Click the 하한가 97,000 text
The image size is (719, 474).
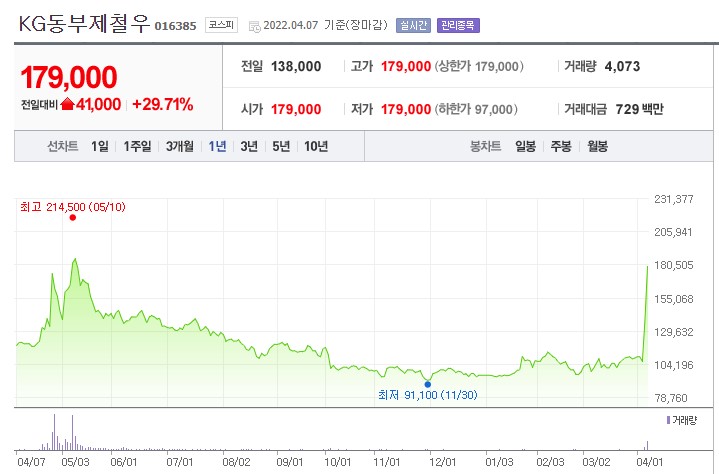[476, 109]
